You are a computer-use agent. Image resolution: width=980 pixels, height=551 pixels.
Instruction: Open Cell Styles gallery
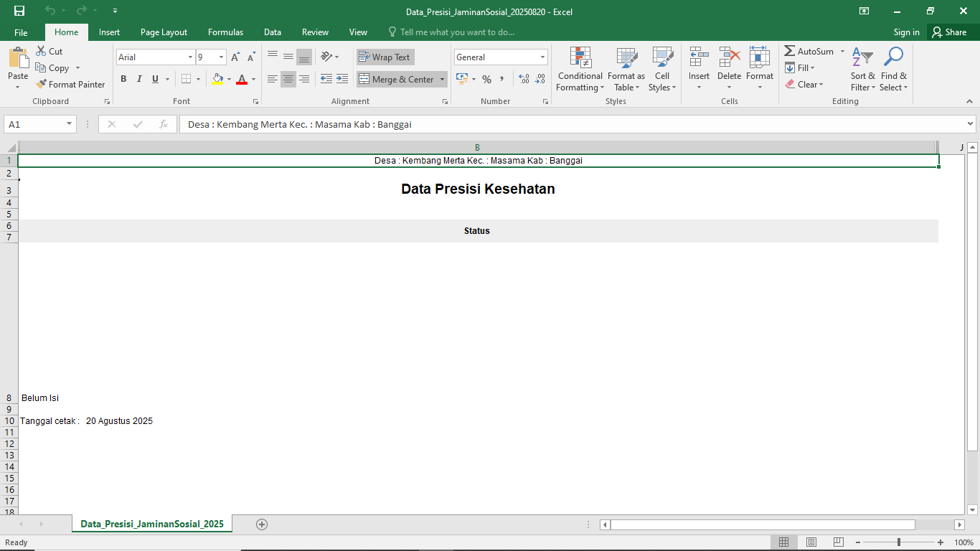[662, 70]
